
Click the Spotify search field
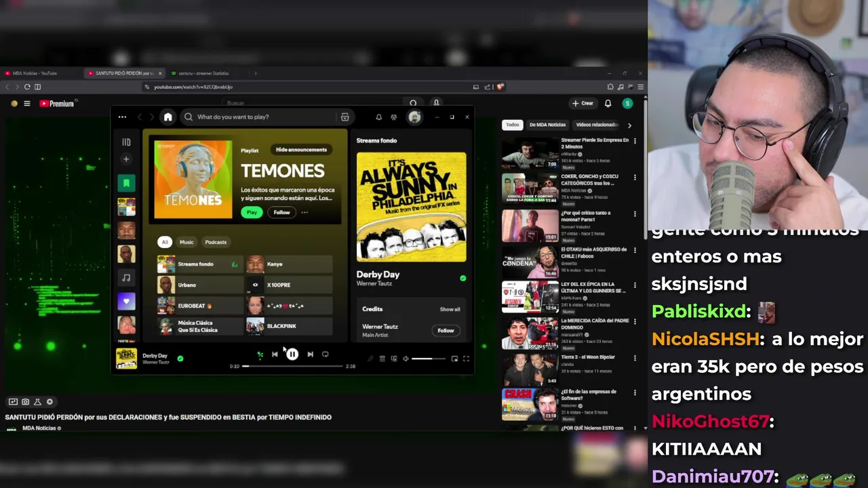tap(267, 117)
